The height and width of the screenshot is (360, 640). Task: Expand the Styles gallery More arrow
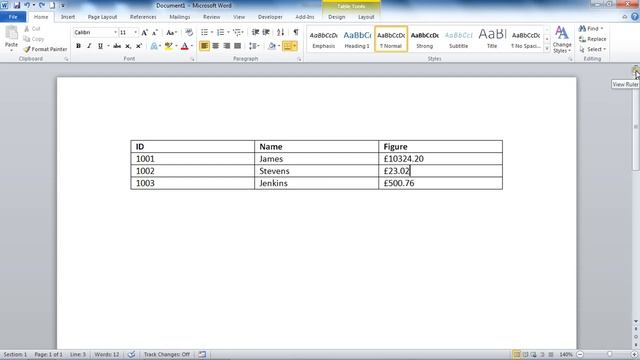(547, 49)
